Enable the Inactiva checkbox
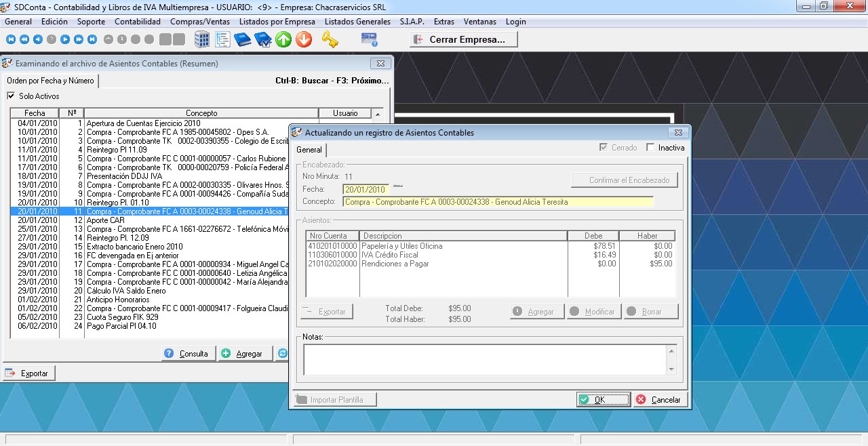868x446 pixels. [x=651, y=148]
